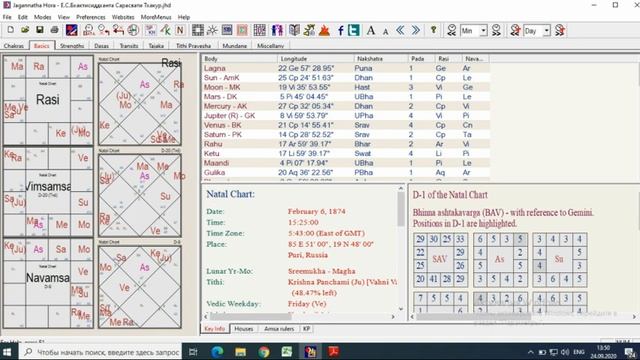Click the New chart icon
This screenshot has height=360, width=640.
pos(11,30)
